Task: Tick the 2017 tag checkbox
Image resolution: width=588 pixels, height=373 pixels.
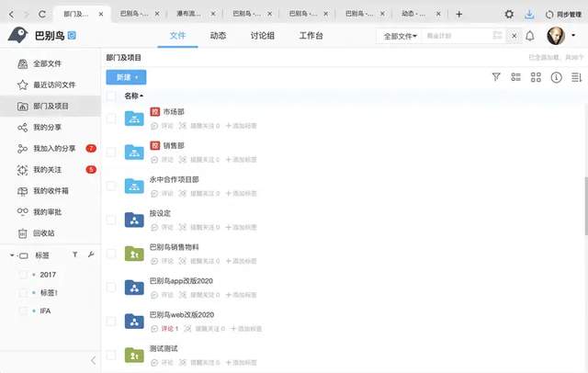Action: 23,274
